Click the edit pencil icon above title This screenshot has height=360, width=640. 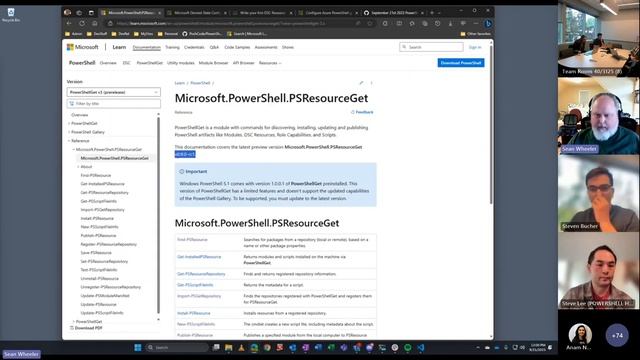click(361, 83)
